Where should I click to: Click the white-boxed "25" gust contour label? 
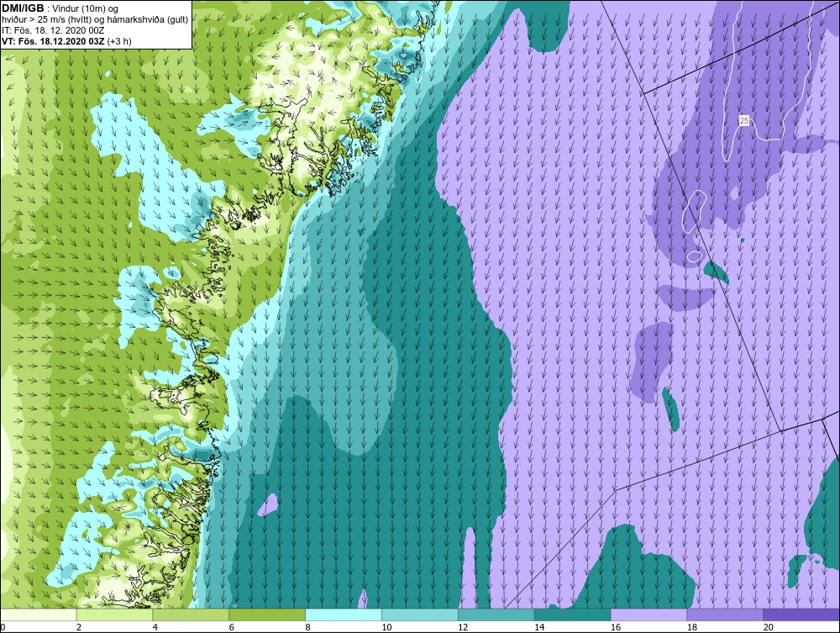[744, 121]
